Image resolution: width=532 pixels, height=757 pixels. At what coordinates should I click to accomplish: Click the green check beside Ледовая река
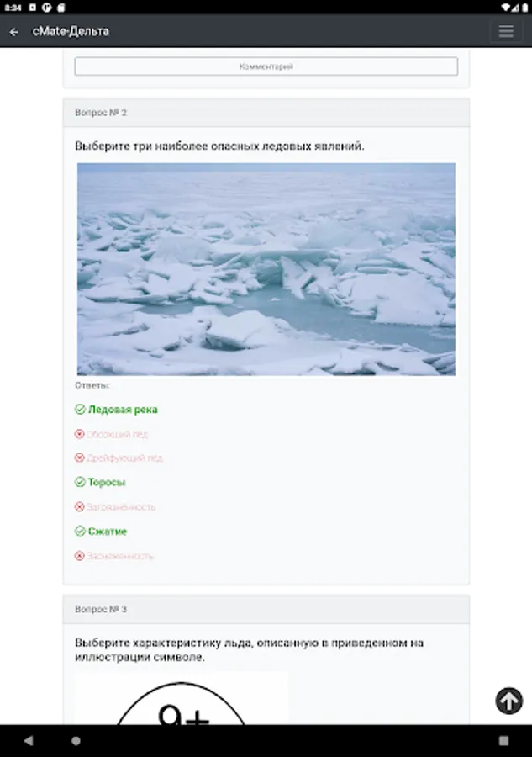[x=80, y=410]
